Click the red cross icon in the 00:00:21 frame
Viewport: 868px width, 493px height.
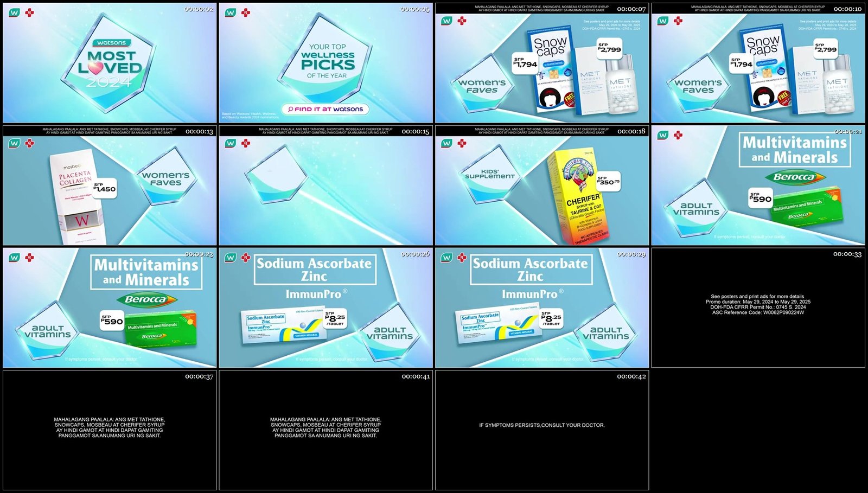click(x=678, y=135)
